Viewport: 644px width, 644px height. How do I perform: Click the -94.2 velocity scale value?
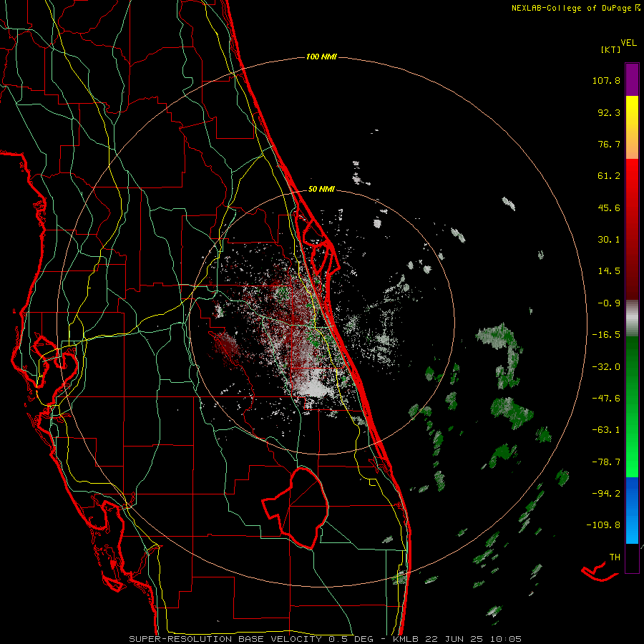coord(606,494)
